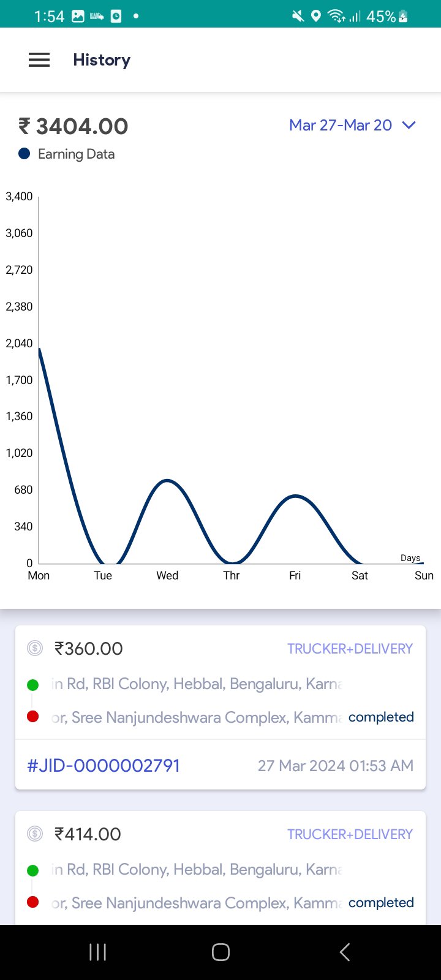
Task: Tap the Fri peak on earnings chart
Action: [295, 496]
